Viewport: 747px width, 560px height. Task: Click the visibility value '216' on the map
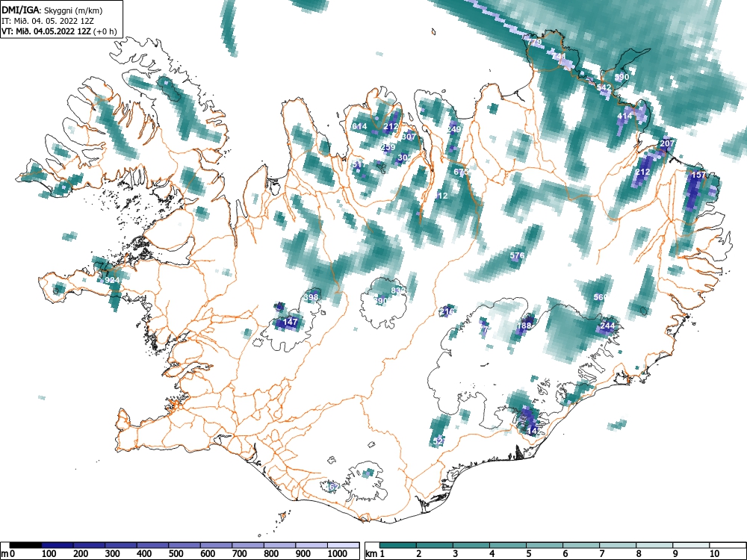pyautogui.click(x=447, y=311)
